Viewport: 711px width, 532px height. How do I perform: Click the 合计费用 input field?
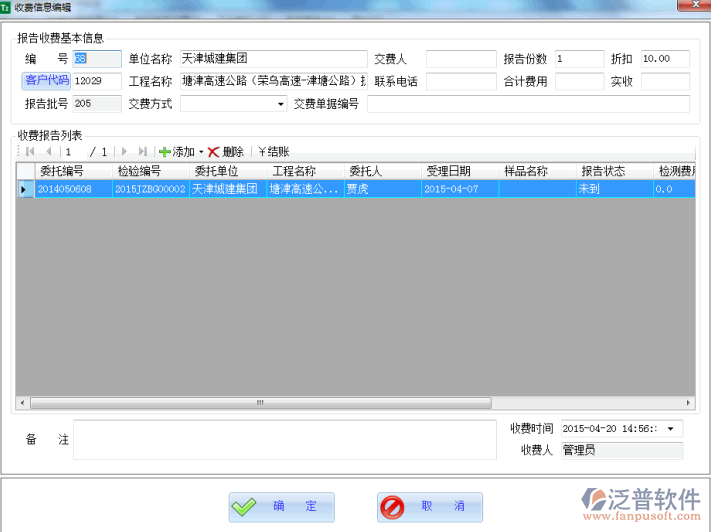[x=580, y=81]
